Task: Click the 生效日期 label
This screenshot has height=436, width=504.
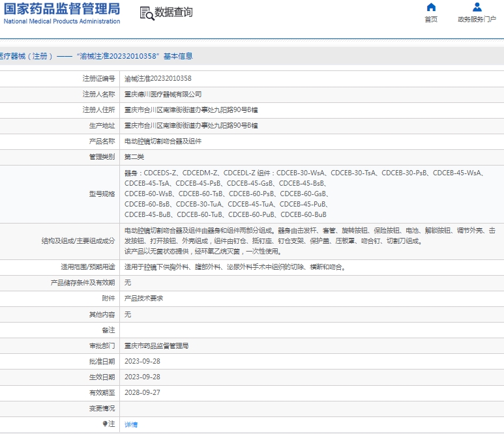Action: tap(102, 377)
